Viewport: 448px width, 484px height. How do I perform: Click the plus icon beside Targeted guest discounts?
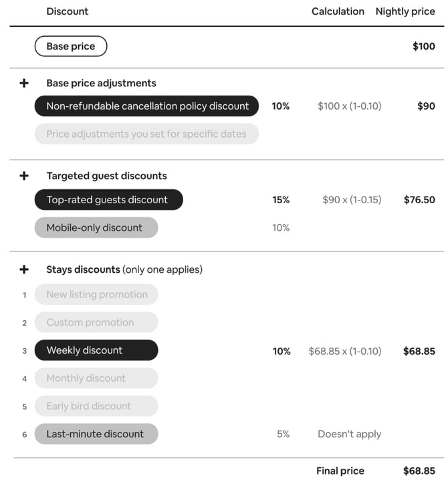point(24,176)
